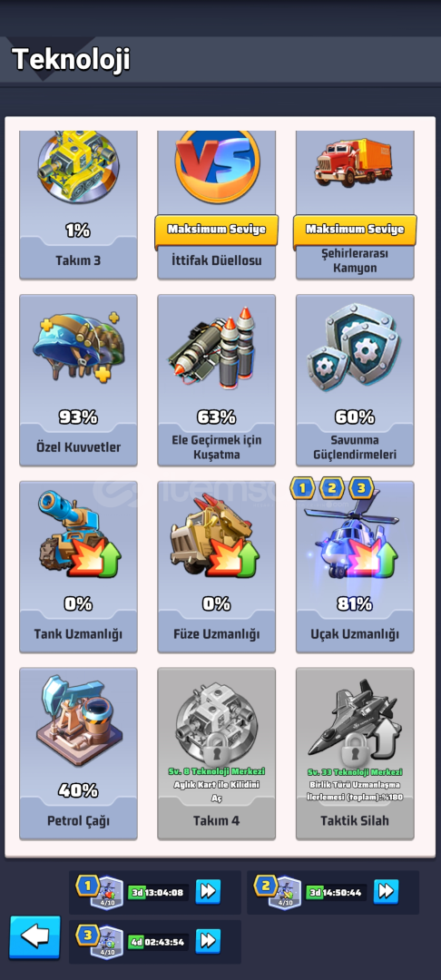Tap research slot 2 helicopter badge

coord(284,893)
